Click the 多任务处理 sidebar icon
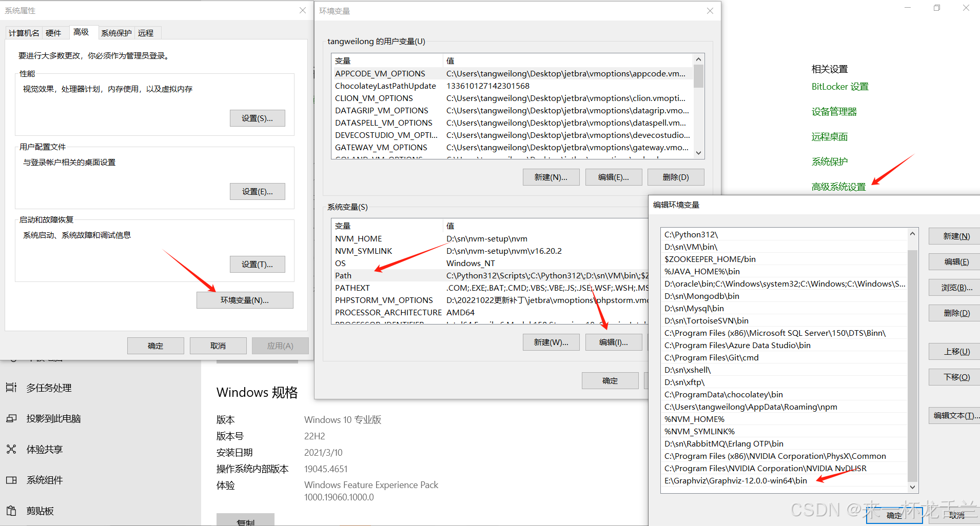This screenshot has width=980, height=526. 11,388
